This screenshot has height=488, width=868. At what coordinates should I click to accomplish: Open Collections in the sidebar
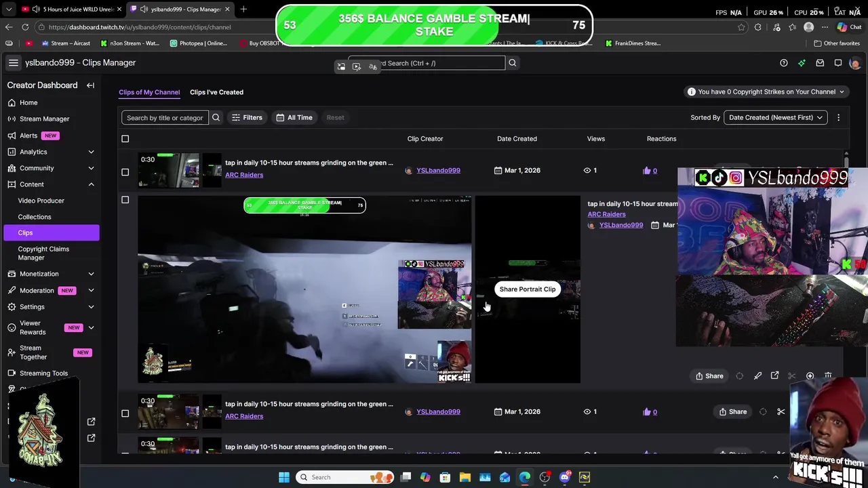(x=35, y=217)
